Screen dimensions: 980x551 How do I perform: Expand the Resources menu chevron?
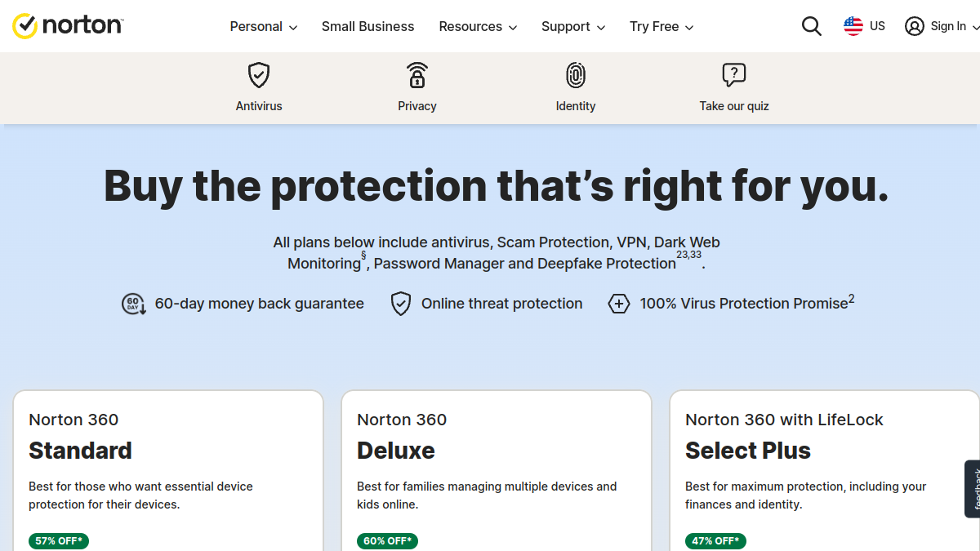pyautogui.click(x=513, y=28)
